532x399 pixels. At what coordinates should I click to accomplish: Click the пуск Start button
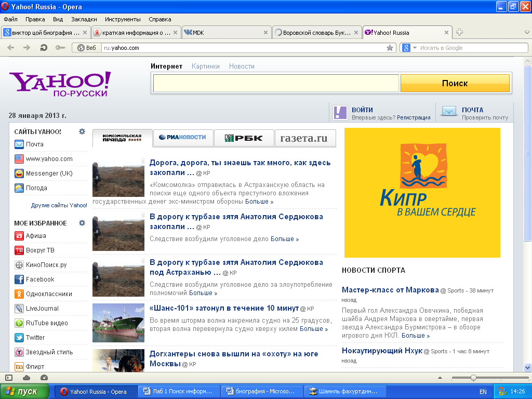click(x=24, y=392)
